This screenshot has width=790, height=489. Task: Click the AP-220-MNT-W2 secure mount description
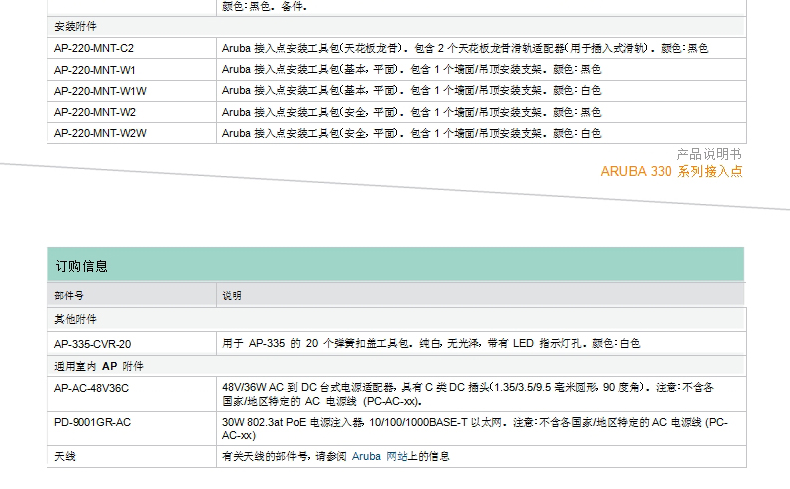click(411, 112)
